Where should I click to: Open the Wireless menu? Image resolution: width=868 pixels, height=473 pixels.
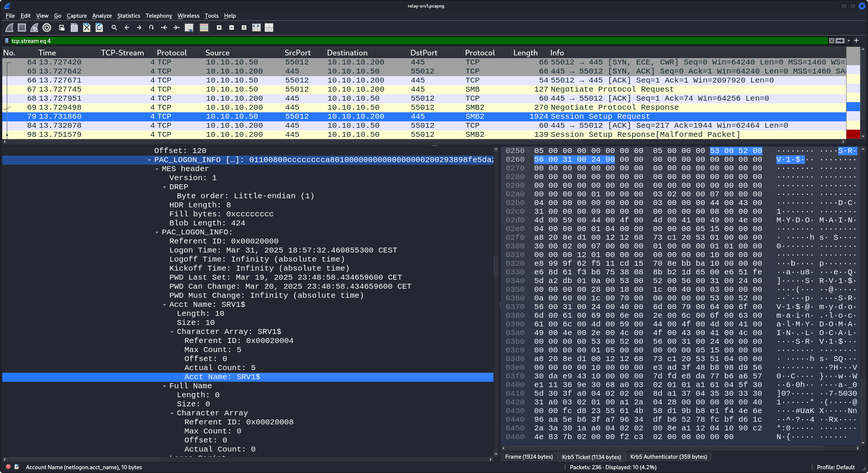[x=188, y=16]
